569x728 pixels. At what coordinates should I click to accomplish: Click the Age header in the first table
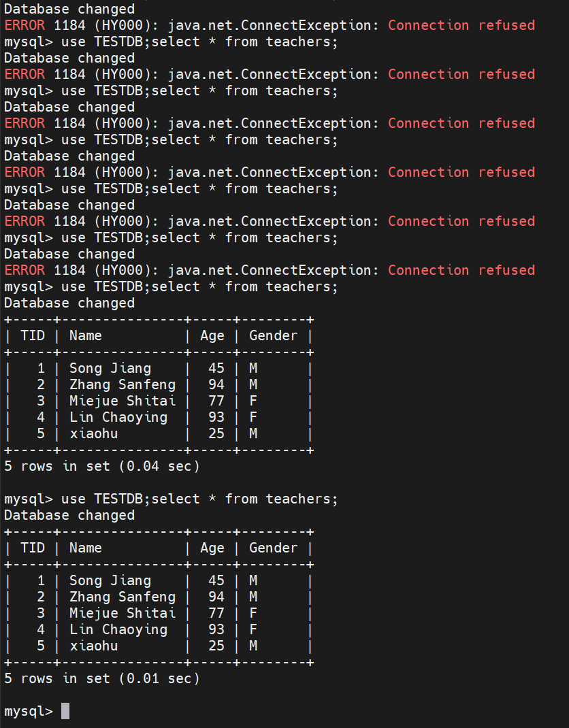(212, 335)
